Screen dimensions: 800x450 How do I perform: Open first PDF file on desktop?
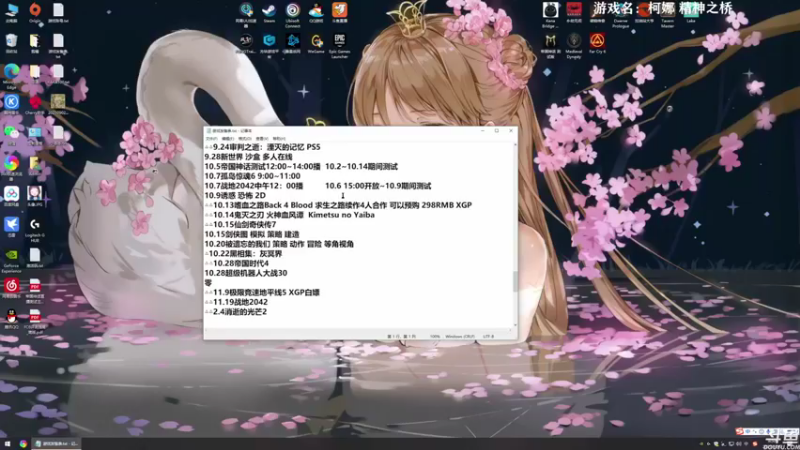coord(35,290)
